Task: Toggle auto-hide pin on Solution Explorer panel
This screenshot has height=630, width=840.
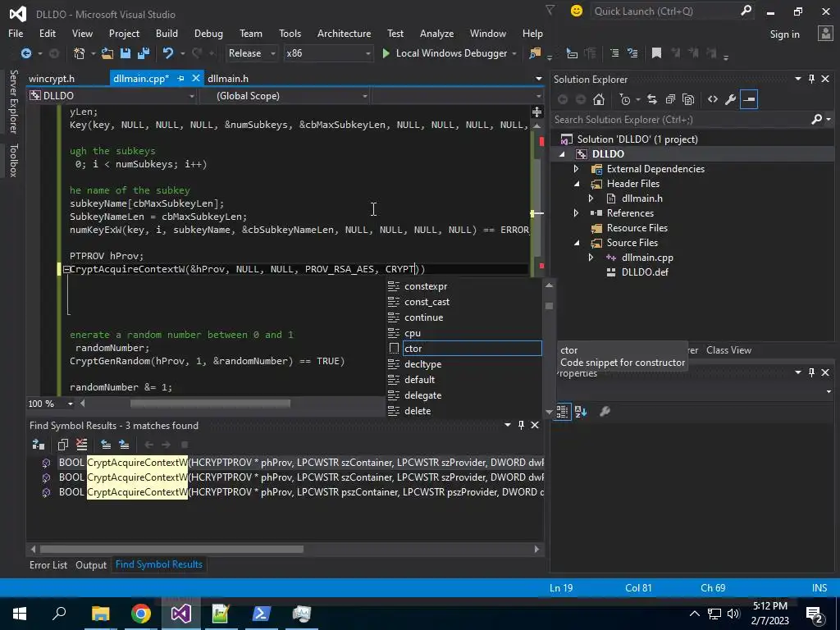Action: click(811, 79)
